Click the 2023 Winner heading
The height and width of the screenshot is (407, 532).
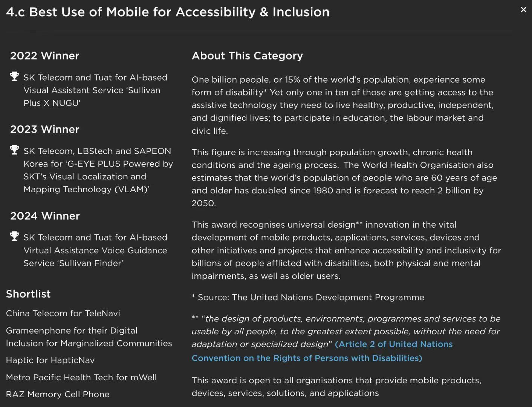click(x=44, y=129)
